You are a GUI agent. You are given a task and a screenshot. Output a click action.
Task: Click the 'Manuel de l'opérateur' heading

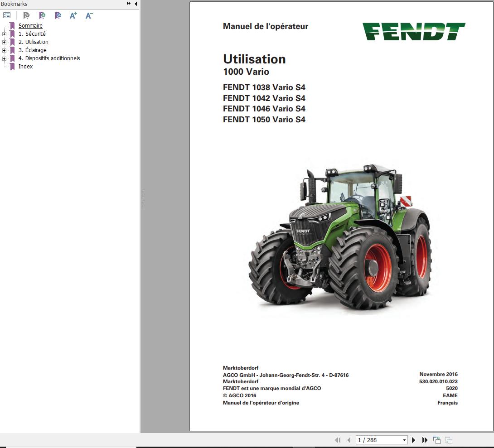265,26
